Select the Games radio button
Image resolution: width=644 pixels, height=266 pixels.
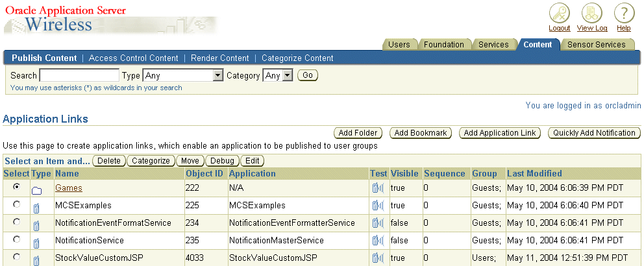click(x=16, y=186)
